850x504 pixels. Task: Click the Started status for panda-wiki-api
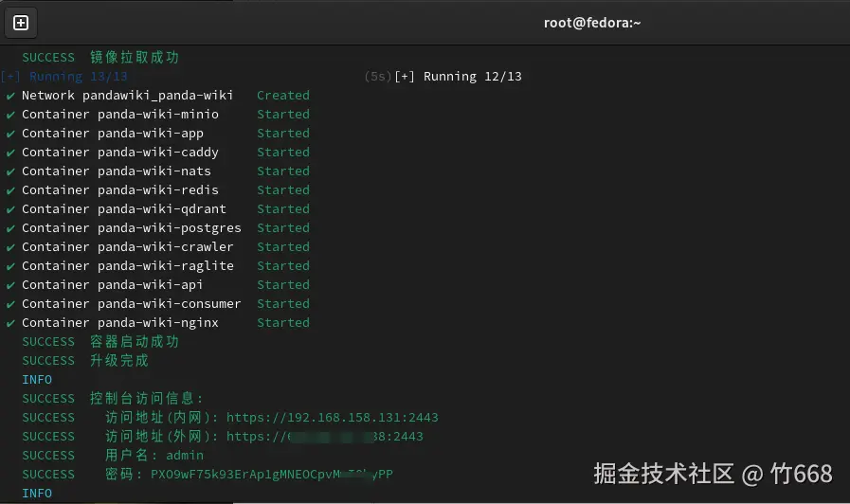(x=282, y=285)
